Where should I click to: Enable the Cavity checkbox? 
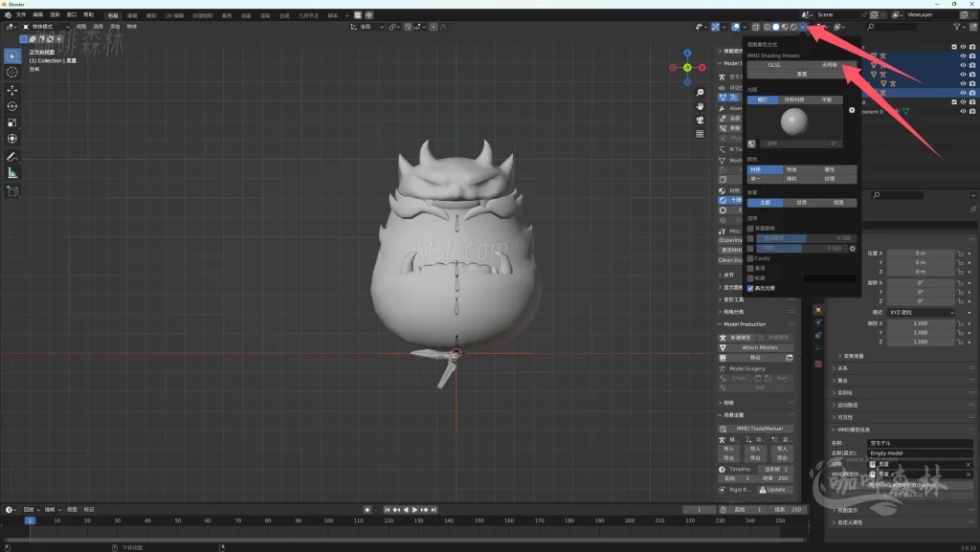point(750,258)
